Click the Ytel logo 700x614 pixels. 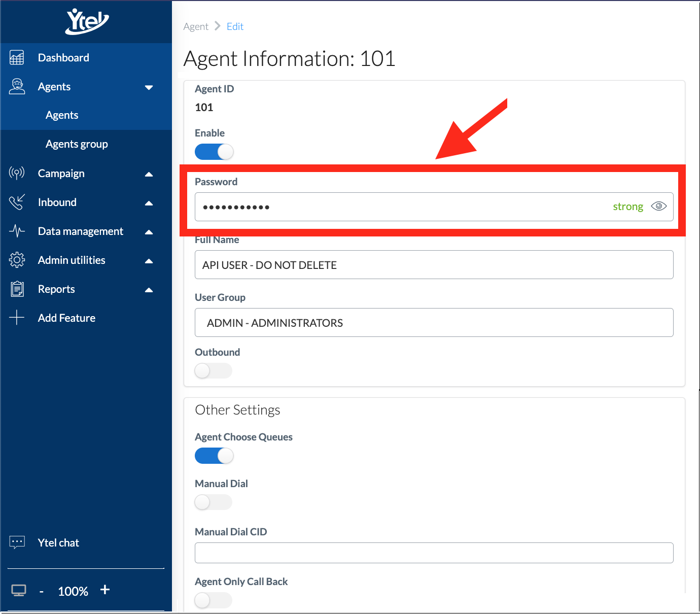point(87,21)
